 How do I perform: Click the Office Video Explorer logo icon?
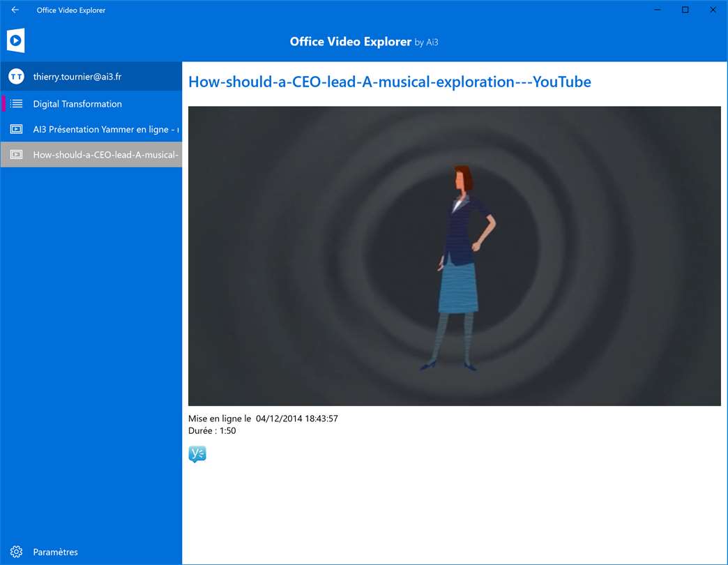[x=16, y=40]
